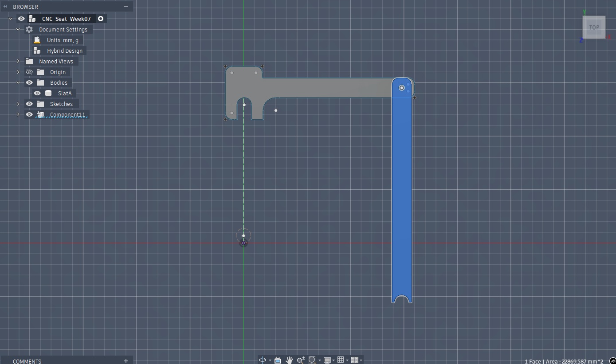Click the Units ruler icon
This screenshot has height=364, width=616.
pyautogui.click(x=37, y=40)
